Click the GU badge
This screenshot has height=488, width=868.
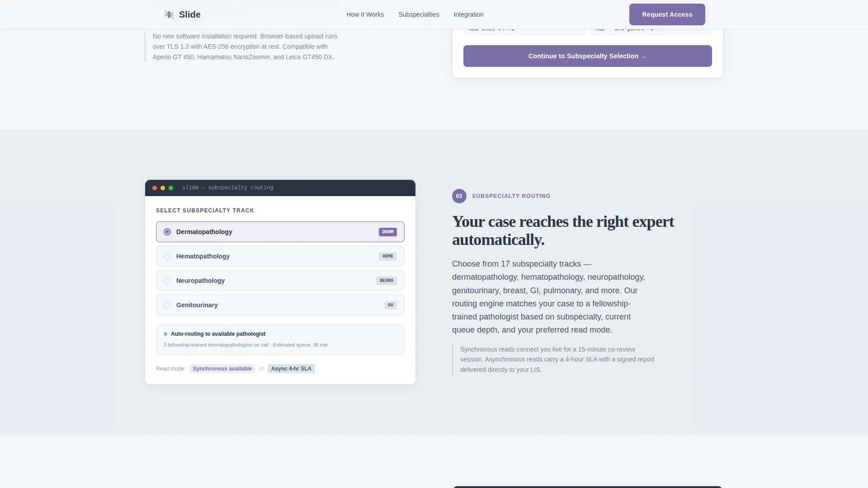[391, 305]
